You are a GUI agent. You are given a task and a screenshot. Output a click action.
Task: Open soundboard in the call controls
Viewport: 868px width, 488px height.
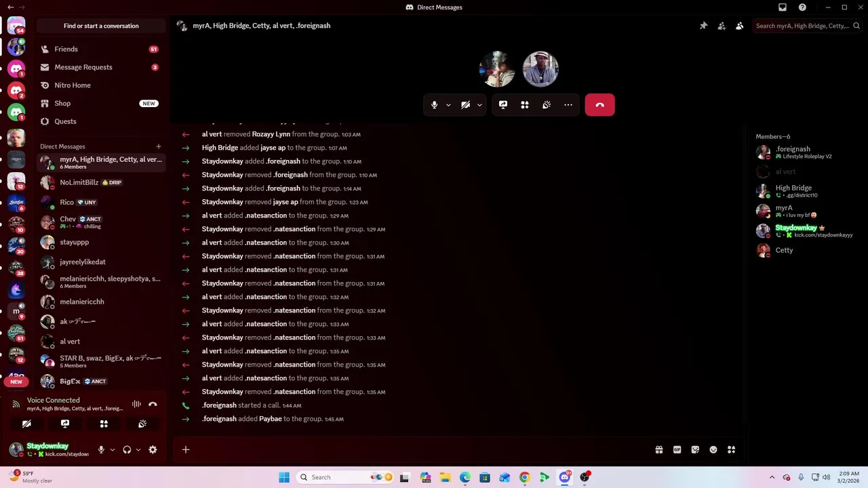click(547, 105)
